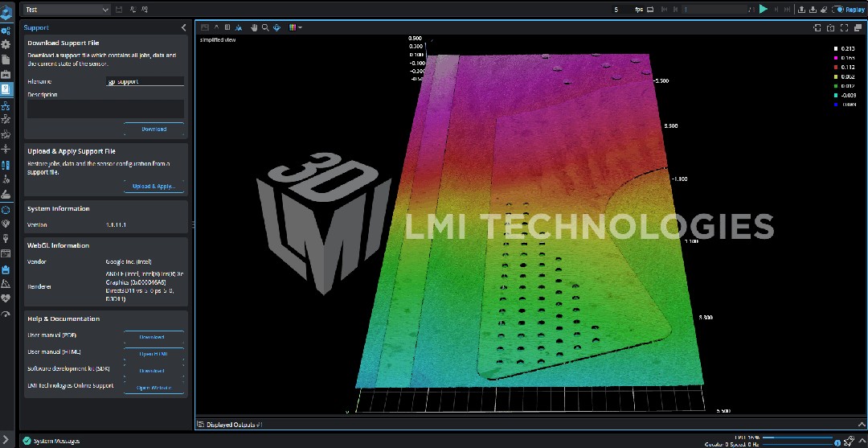Open the curved arrow gauge sidebar icon
The image size is (868, 448).
click(x=6, y=314)
